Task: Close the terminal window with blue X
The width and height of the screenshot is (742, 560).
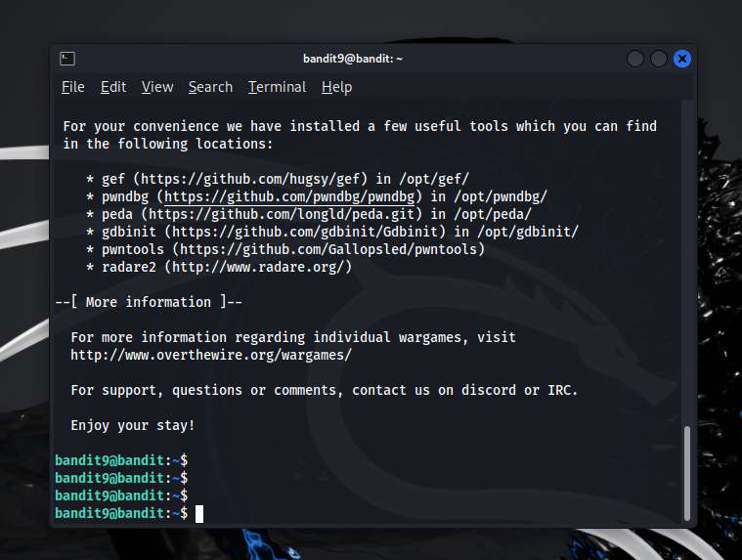Action: [x=682, y=59]
